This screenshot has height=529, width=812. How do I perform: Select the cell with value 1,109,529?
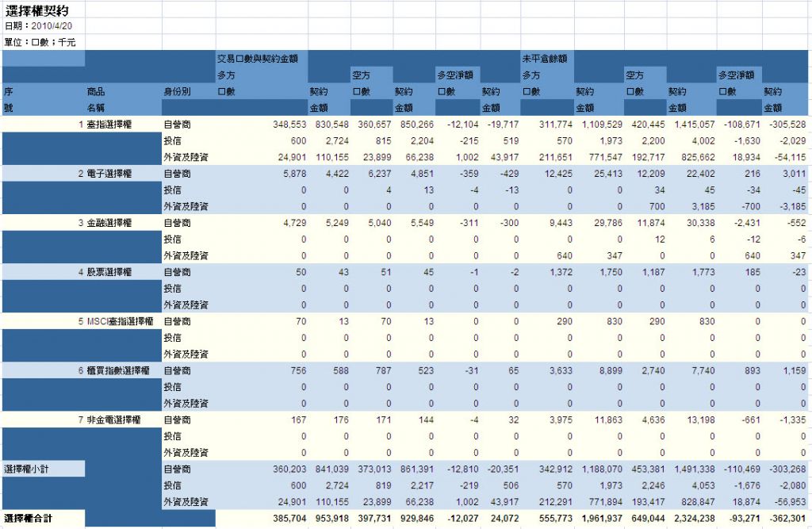[603, 125]
